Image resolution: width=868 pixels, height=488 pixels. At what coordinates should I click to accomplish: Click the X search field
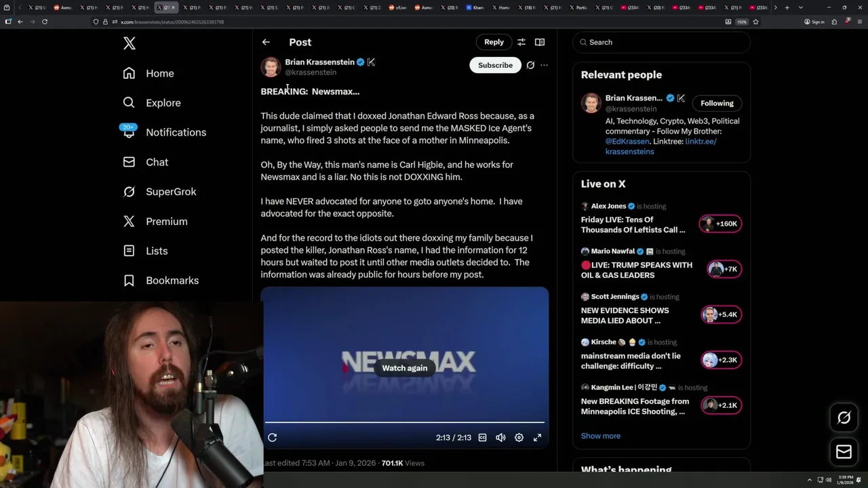(662, 42)
